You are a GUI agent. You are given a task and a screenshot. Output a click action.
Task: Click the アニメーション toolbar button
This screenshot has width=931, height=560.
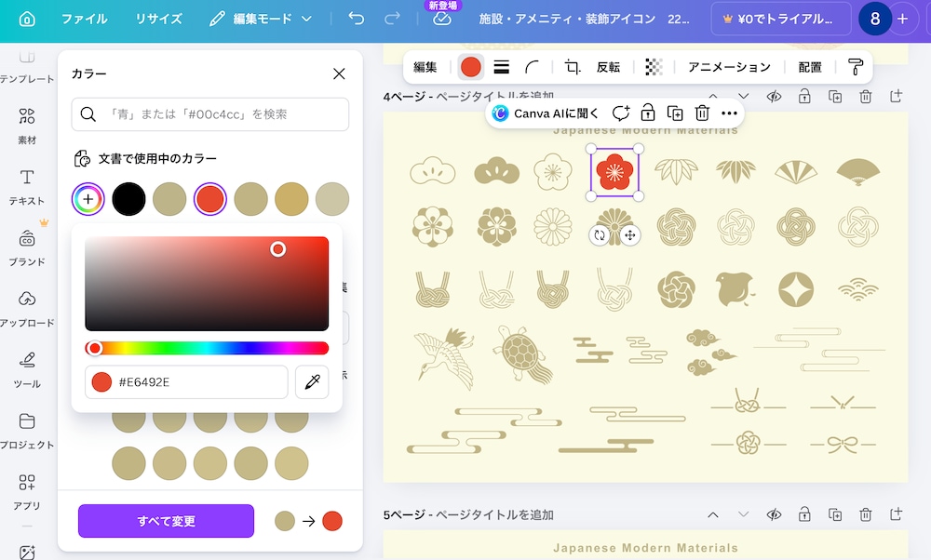[729, 67]
